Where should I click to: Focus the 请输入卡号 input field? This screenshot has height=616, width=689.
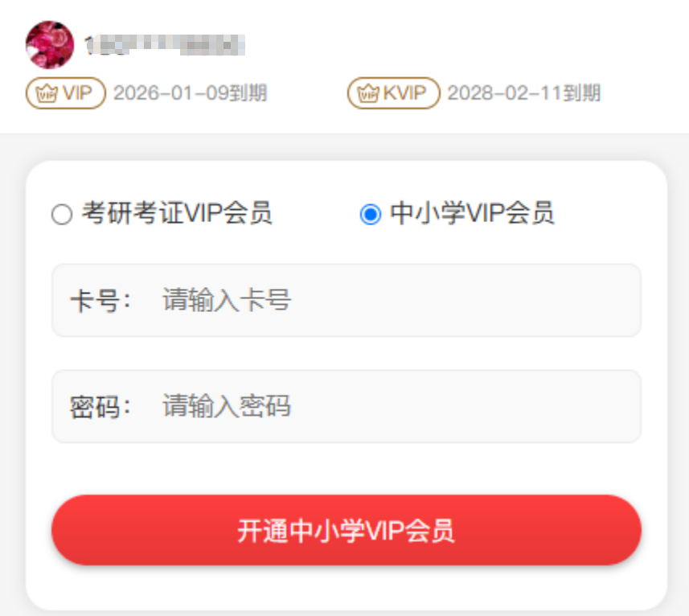tap(347, 301)
